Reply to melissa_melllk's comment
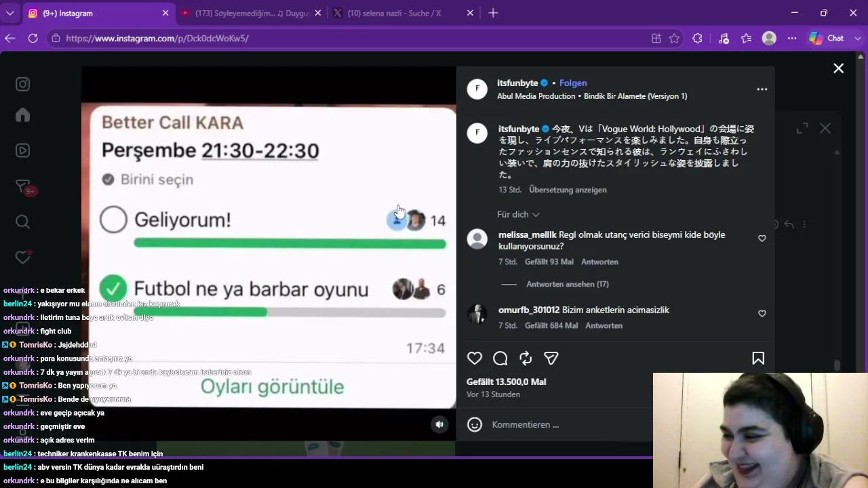 pos(599,262)
